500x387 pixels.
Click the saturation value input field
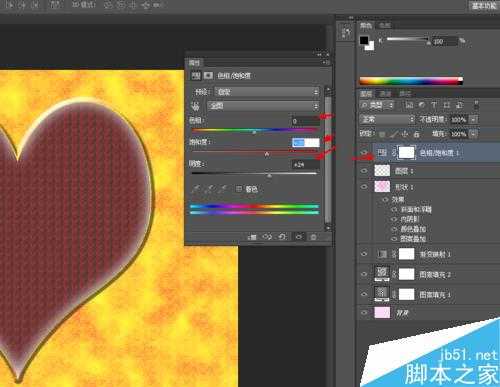tap(306, 143)
